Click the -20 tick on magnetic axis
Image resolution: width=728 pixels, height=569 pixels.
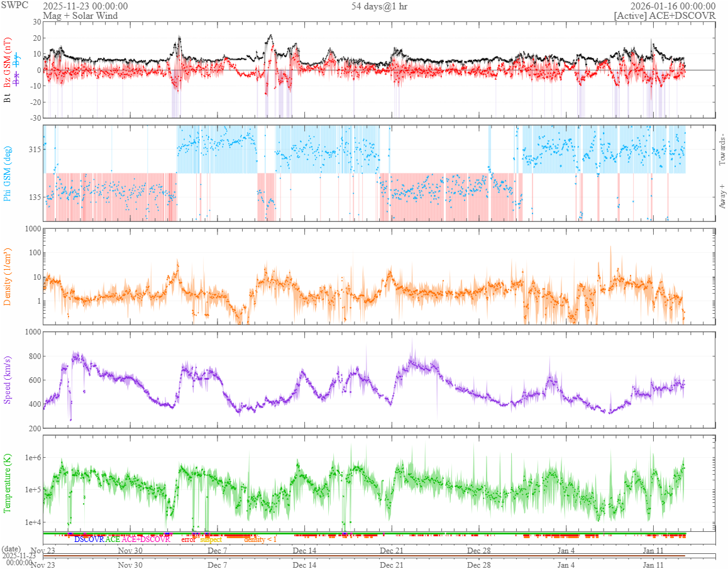(36, 102)
